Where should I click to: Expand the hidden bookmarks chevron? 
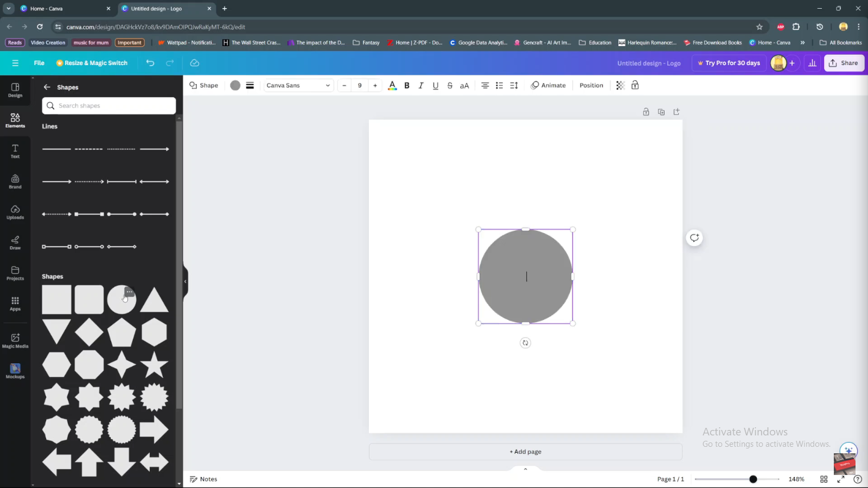point(802,42)
